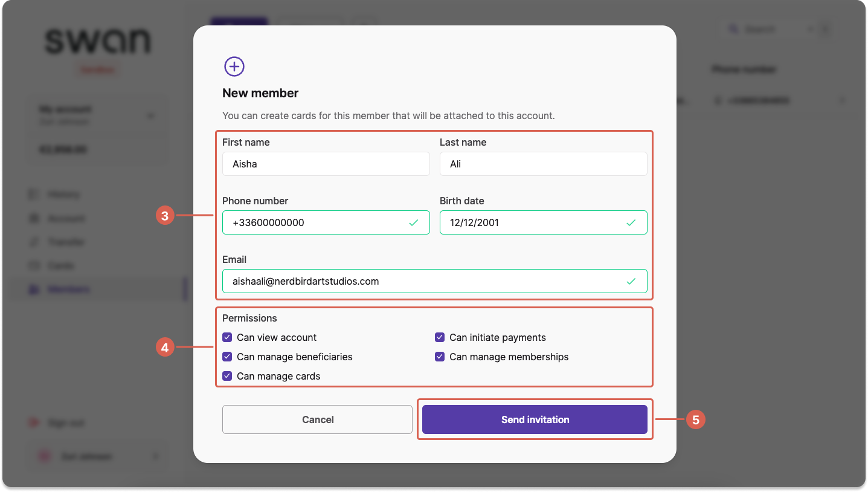Click the History icon in the sidebar

point(34,195)
